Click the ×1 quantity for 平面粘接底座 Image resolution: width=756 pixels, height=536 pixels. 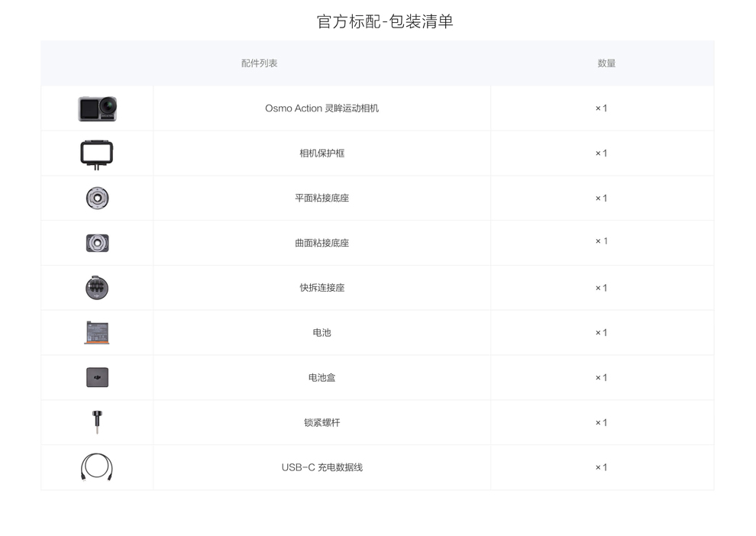point(601,198)
